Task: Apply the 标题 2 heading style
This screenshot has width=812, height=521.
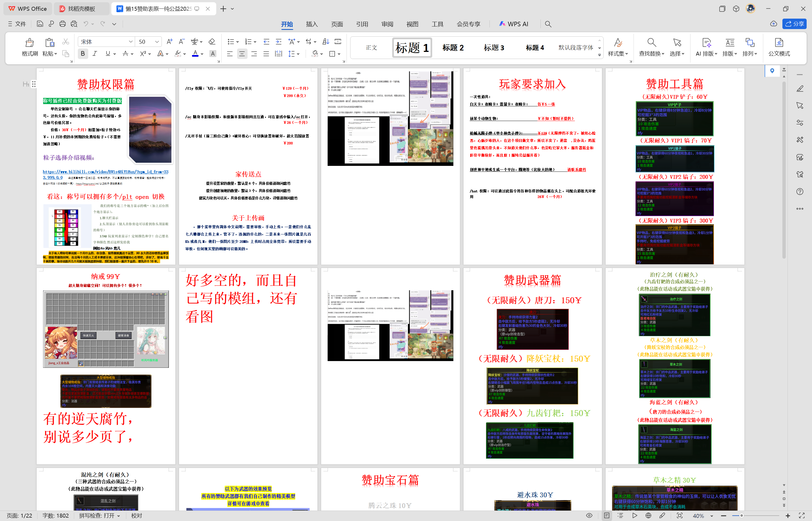Action: point(453,48)
